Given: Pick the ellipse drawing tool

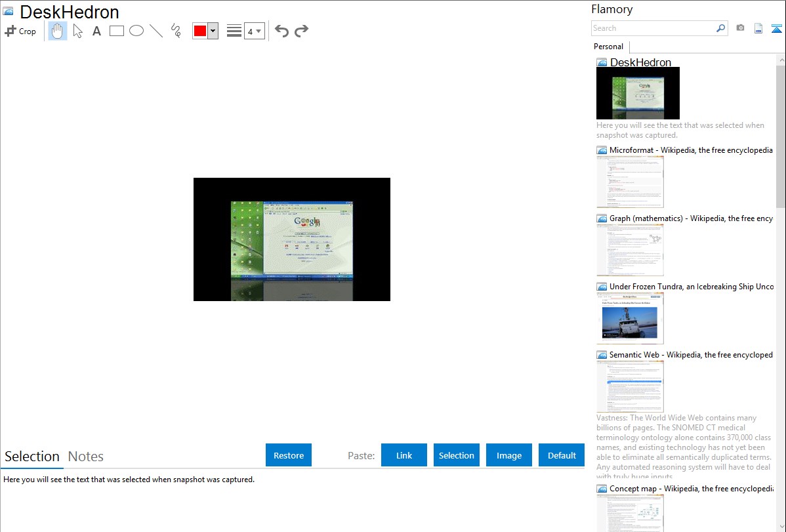Looking at the screenshot, I should pos(136,31).
